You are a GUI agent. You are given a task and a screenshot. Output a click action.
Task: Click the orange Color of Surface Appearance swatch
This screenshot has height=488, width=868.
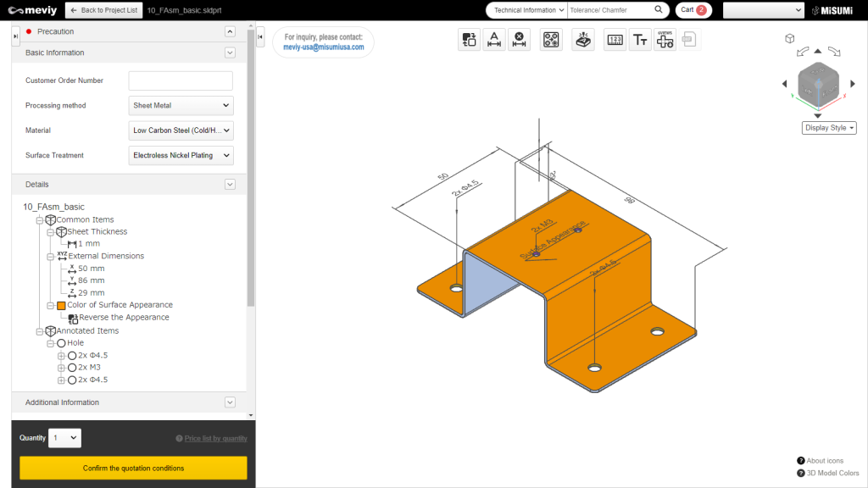(x=61, y=304)
